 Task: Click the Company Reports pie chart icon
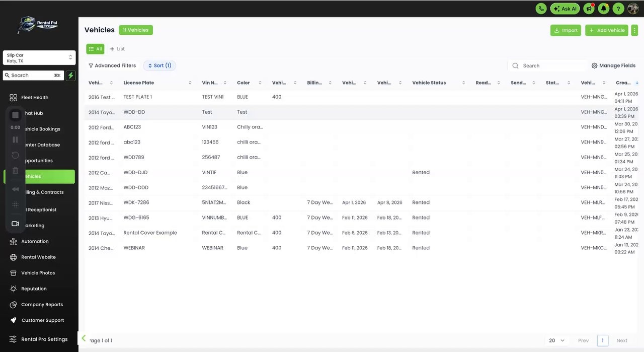14,305
